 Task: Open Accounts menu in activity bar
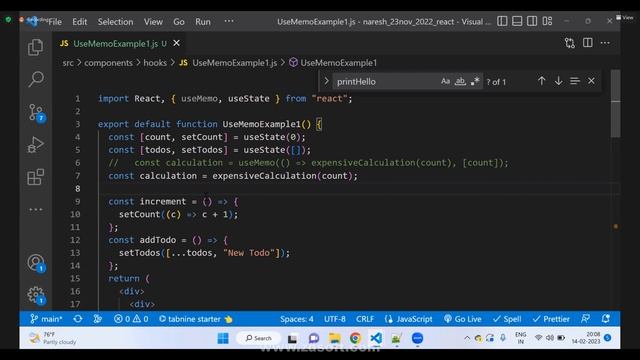coord(36,263)
